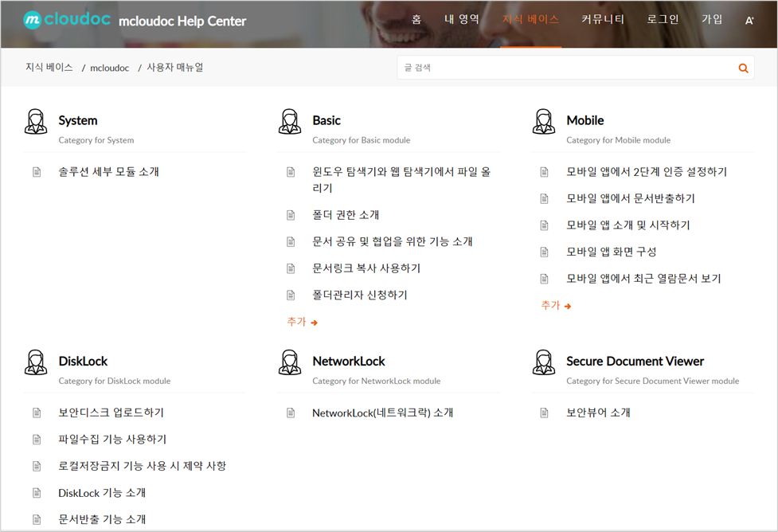Click the Basic category avatar icon

tap(290, 122)
